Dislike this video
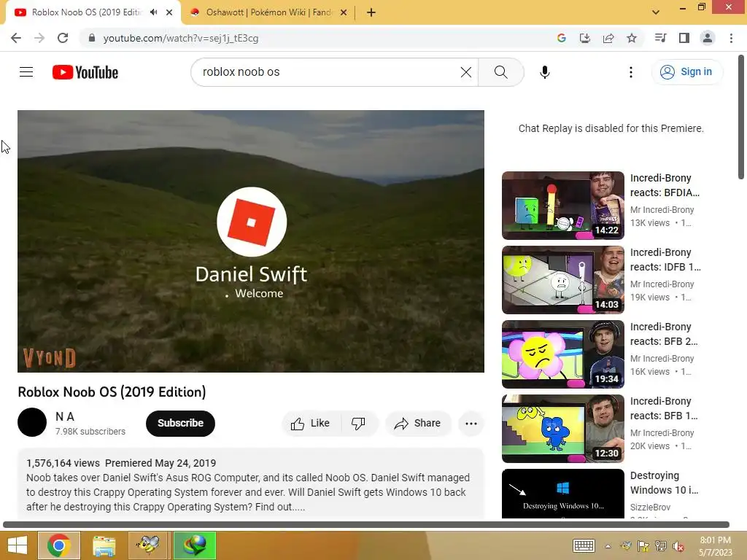The width and height of the screenshot is (747, 560). tap(359, 423)
